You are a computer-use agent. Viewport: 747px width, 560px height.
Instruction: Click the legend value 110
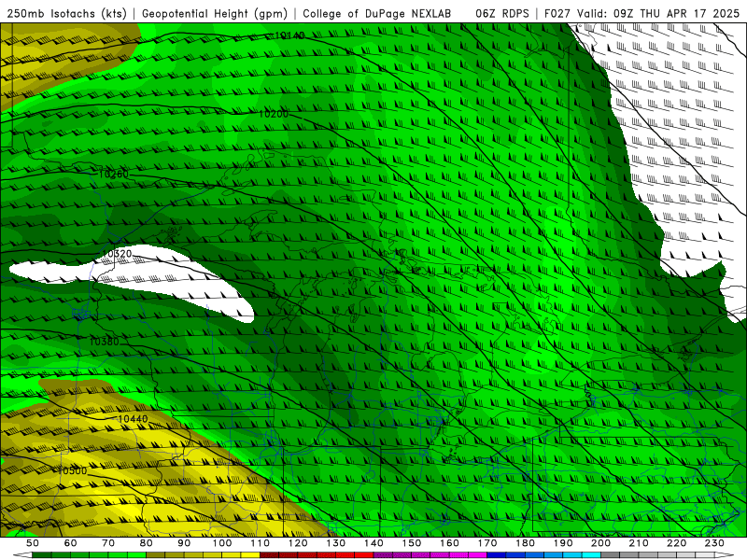tap(261, 543)
